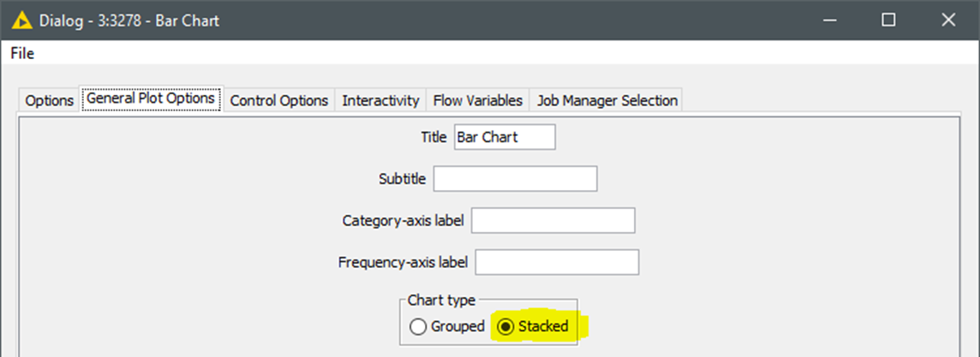
Task: Open the File menu
Action: pyautogui.click(x=22, y=54)
